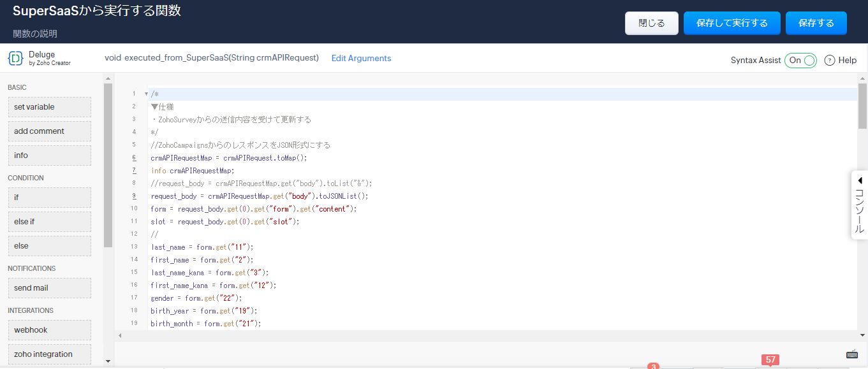868x369 pixels.
Task: Click the sidebar scroll-down arrow
Action: [107, 361]
